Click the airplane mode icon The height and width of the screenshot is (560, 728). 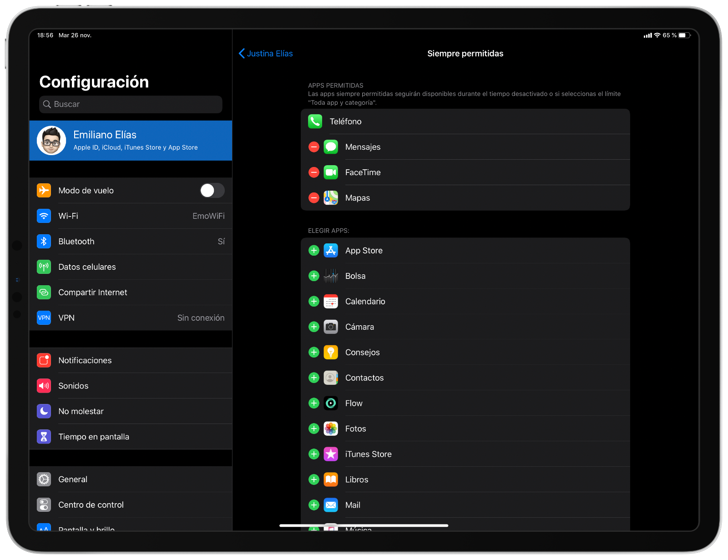coord(44,191)
